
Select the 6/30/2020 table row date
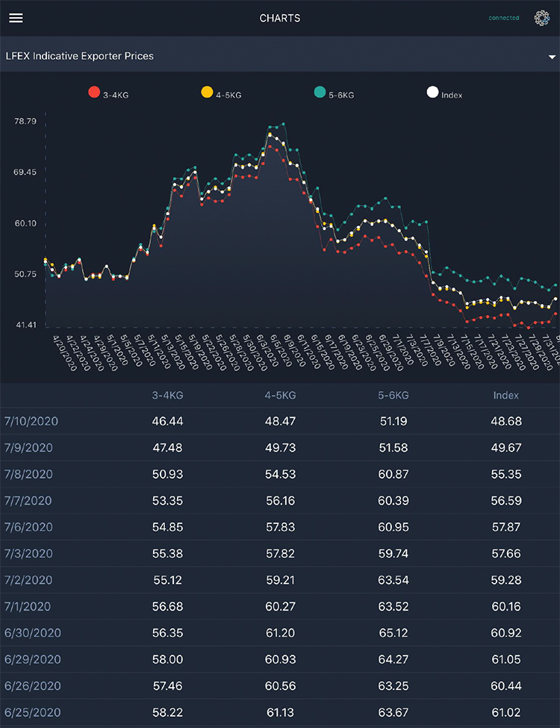(33, 633)
